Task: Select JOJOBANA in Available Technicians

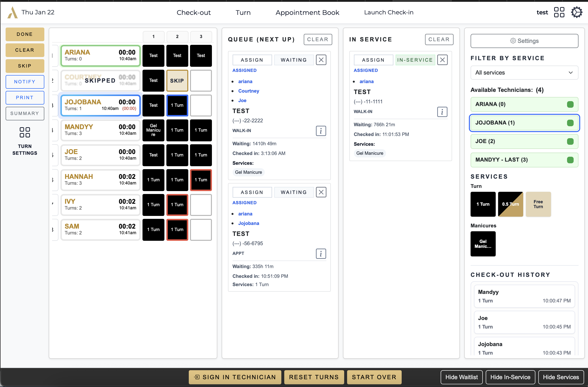Action: (x=524, y=123)
